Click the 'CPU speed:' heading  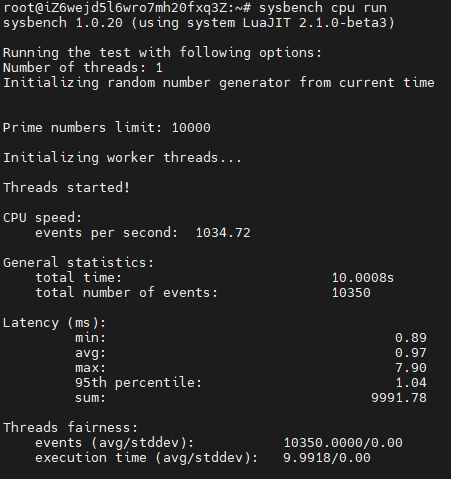[x=42, y=218]
